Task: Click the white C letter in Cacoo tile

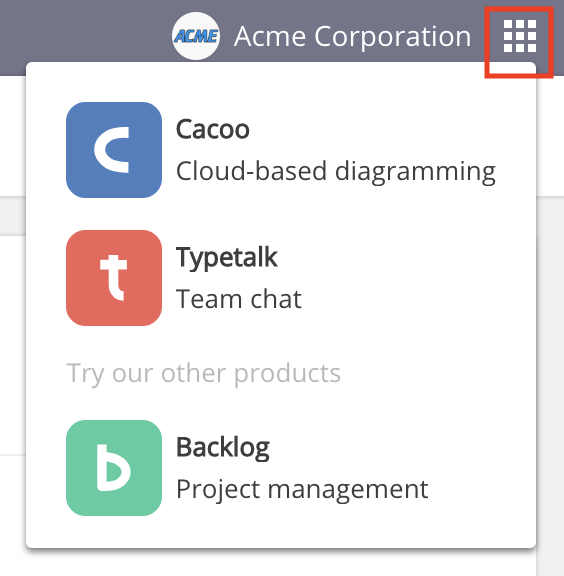Action: click(112, 150)
